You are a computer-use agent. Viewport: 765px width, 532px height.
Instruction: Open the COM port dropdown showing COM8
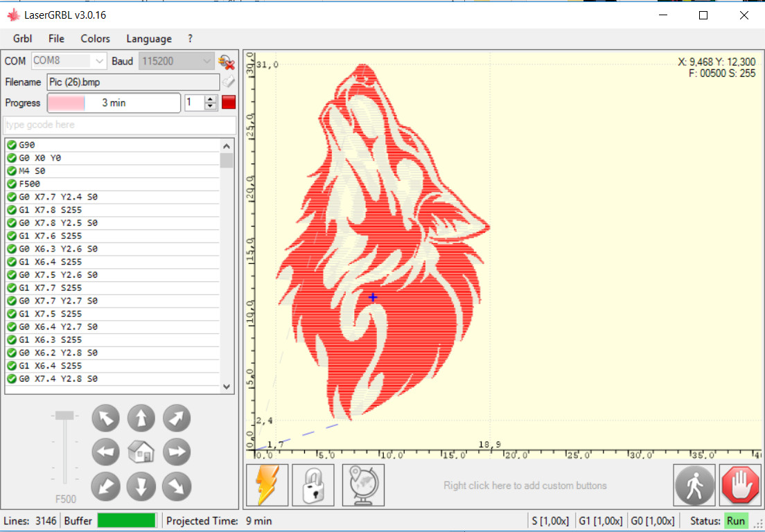[x=69, y=62]
